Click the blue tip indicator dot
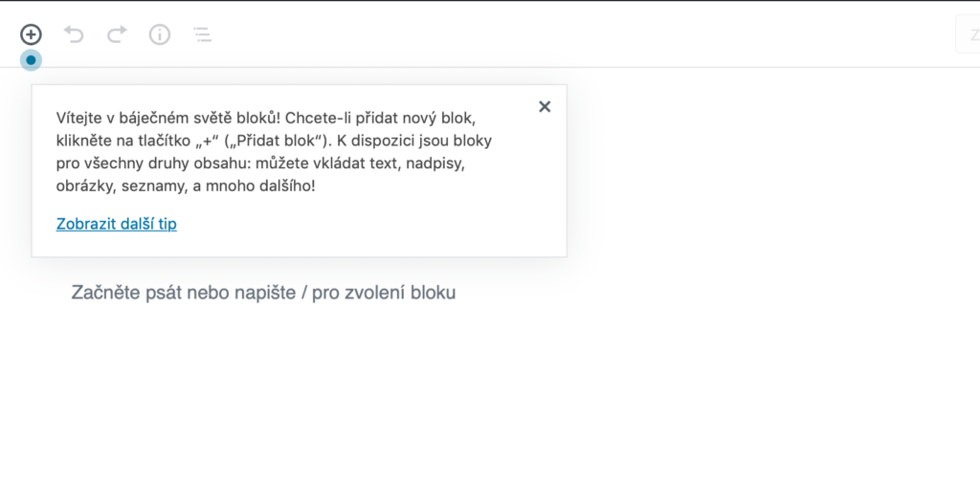Screen dimensions: 980x481 (x=32, y=59)
